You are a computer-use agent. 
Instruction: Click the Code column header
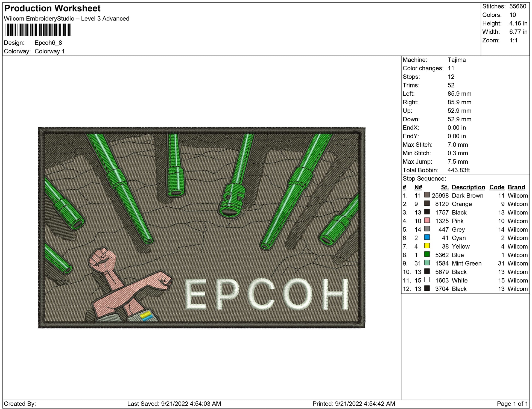pos(496,187)
